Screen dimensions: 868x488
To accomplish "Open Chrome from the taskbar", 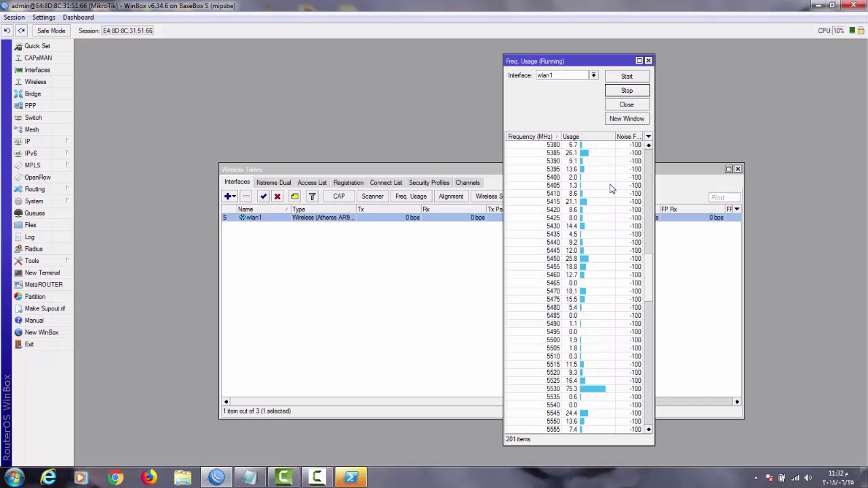I will 115,478.
